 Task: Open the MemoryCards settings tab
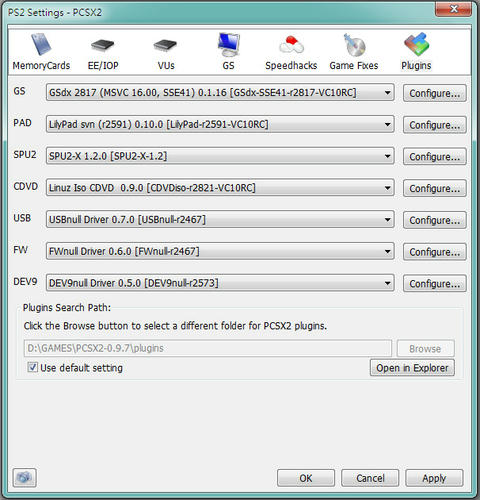click(x=41, y=52)
